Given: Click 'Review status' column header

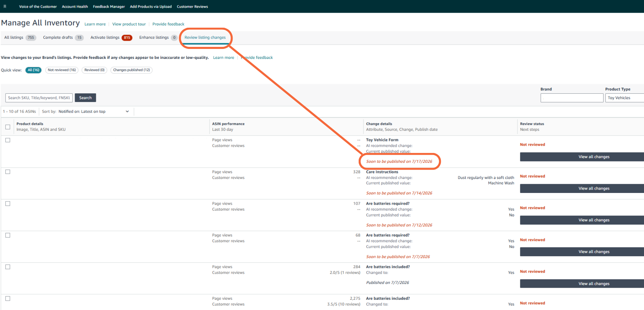Looking at the screenshot, I should click(532, 124).
